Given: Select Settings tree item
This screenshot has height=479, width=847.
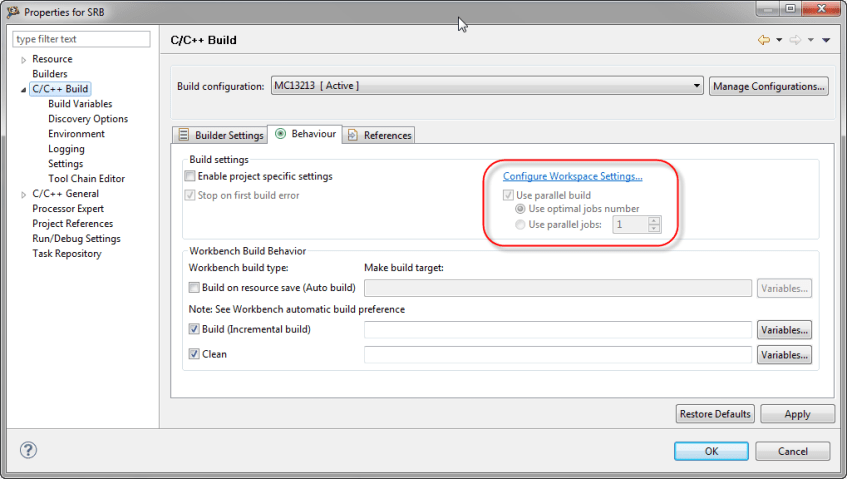Looking at the screenshot, I should pos(65,164).
